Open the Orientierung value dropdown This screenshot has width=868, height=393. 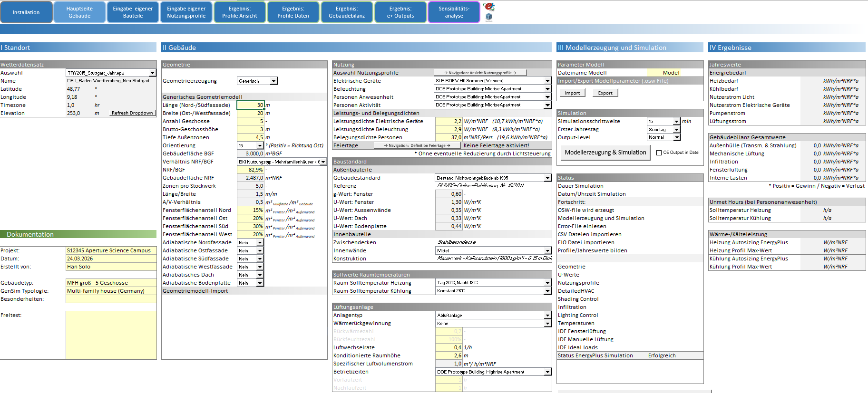[x=260, y=145]
